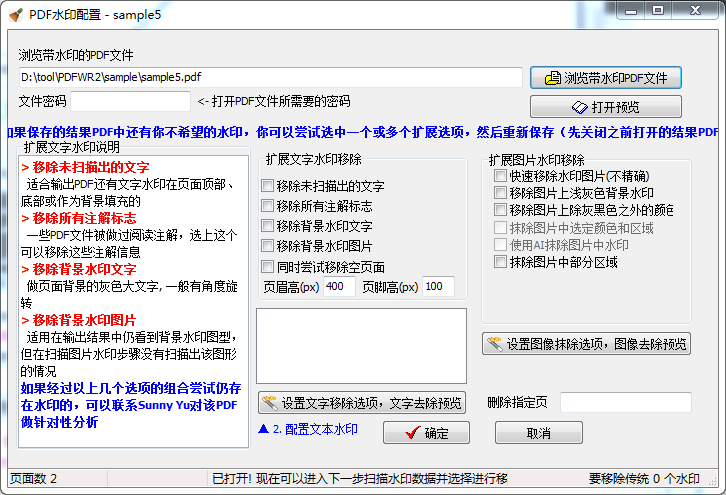Tick the 移除背景水印图片 checkbox
The width and height of the screenshot is (726, 495).
click(267, 245)
